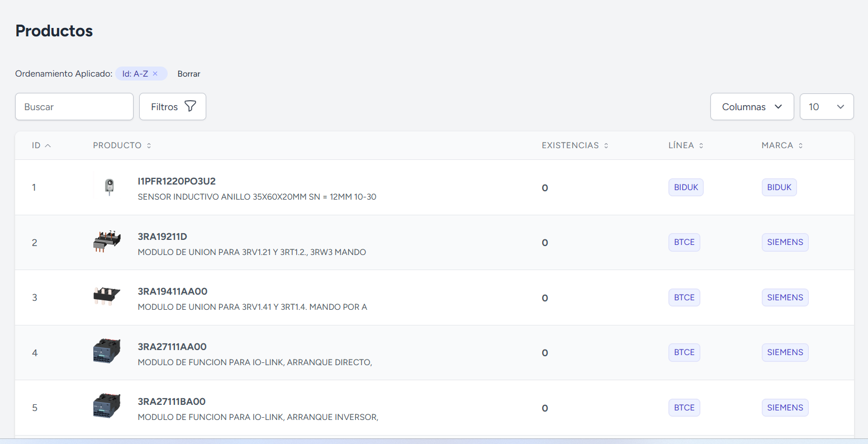Click existencias value 0 for I1PFR1220PO3U2
868x444 pixels.
545,188
